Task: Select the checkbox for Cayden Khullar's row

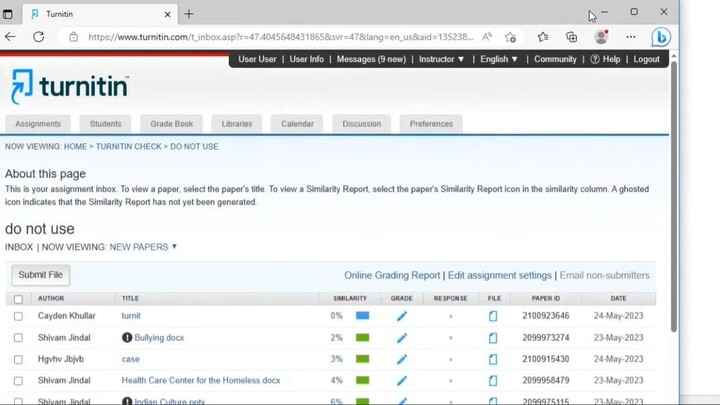Action: [x=18, y=316]
